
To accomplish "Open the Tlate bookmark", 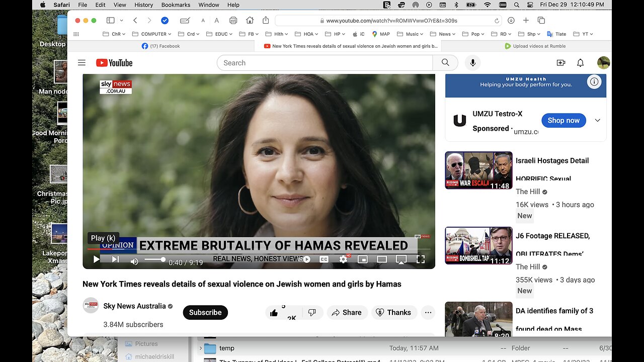I will click(556, 34).
